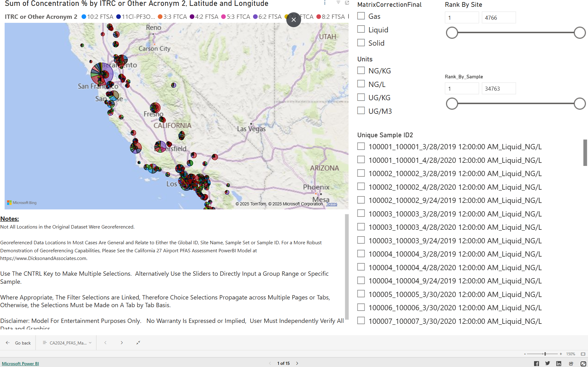
Task: Go to next page using toolbar chevron
Action: coord(122,343)
